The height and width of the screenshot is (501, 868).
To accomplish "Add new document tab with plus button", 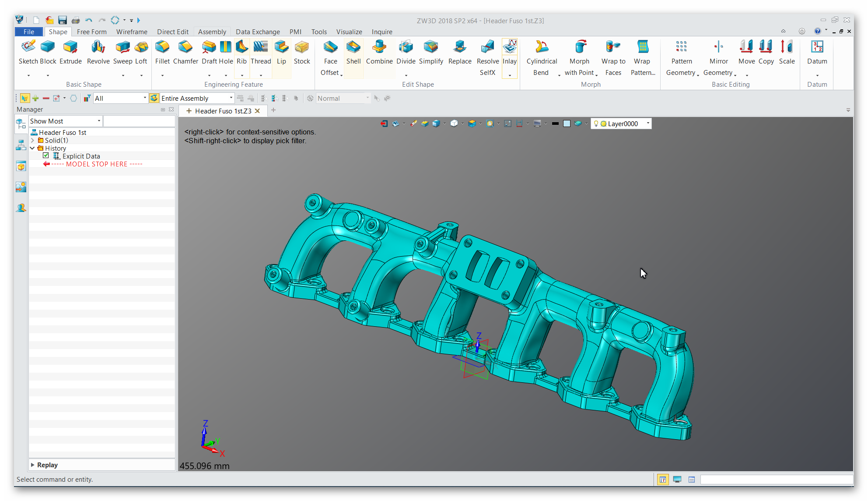I will click(x=273, y=110).
